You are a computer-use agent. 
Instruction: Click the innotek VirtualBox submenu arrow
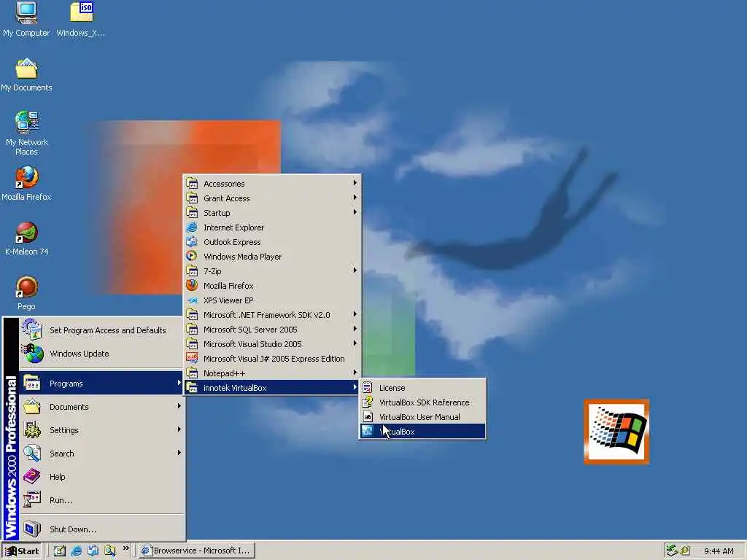click(x=355, y=387)
